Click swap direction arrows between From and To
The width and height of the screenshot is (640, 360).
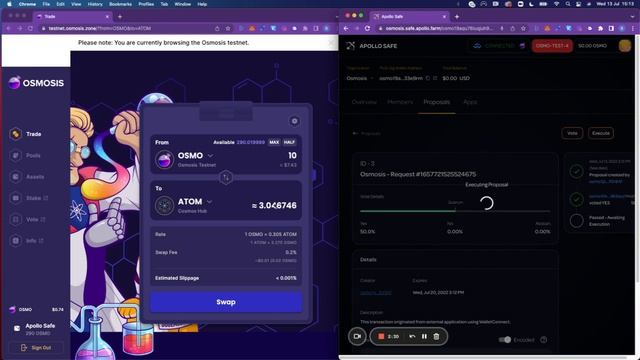(x=226, y=177)
